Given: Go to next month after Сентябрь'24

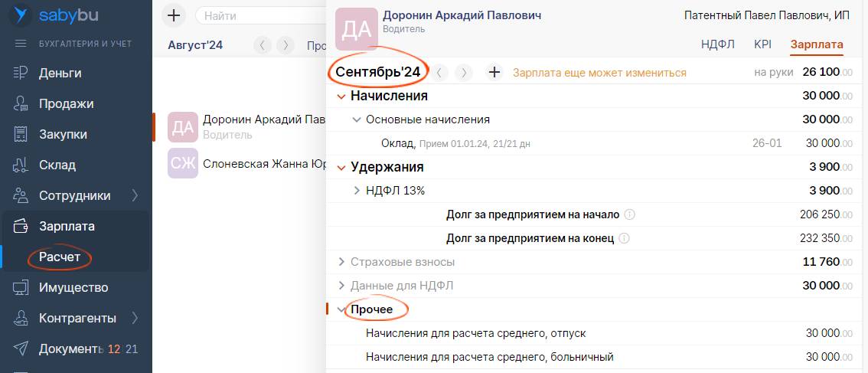Looking at the screenshot, I should (463, 73).
